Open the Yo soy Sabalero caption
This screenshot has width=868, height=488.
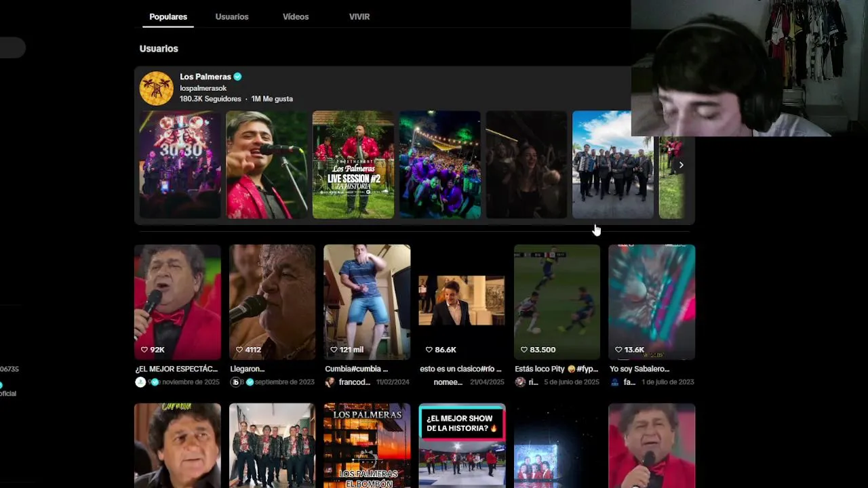639,369
